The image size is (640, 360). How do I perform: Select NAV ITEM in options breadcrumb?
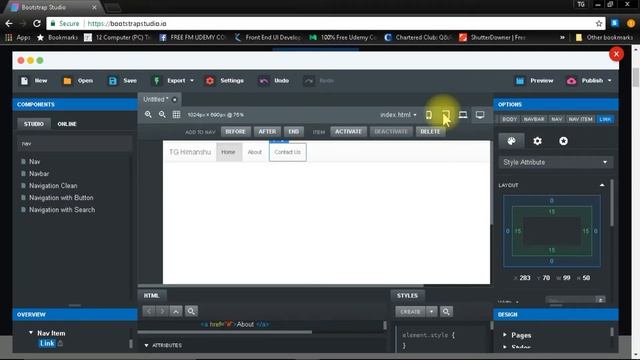[x=580, y=119]
